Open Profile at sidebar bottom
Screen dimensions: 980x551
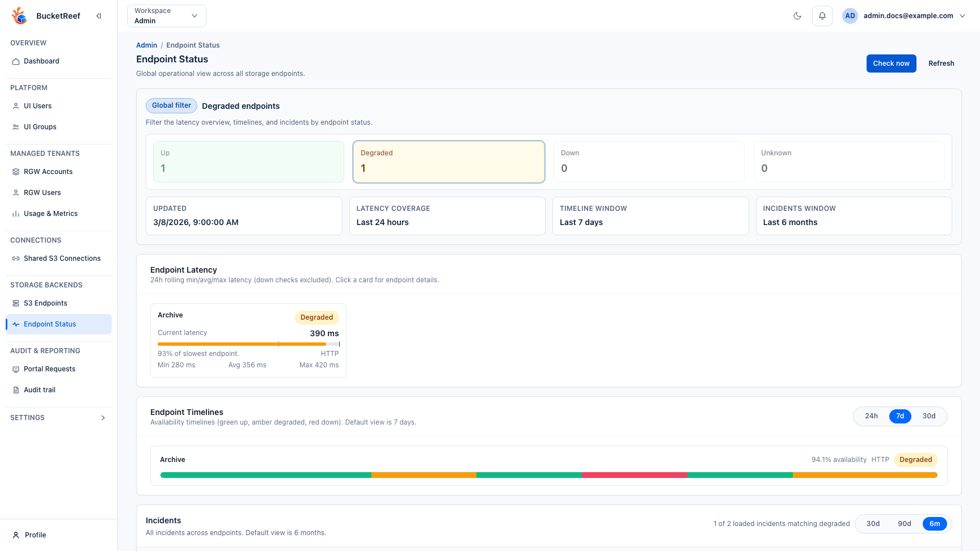[58, 535]
